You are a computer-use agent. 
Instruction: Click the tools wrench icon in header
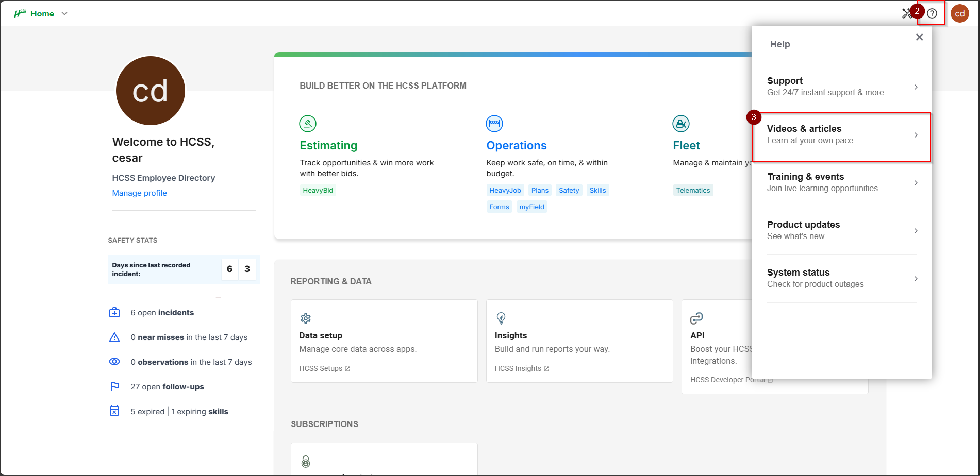pyautogui.click(x=907, y=13)
